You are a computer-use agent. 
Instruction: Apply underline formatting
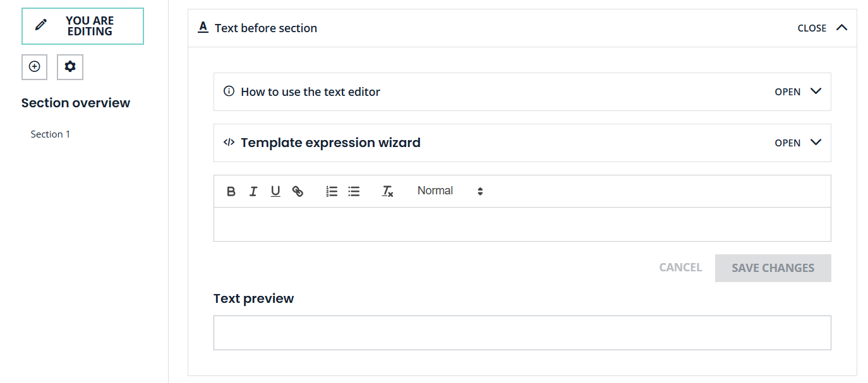275,191
